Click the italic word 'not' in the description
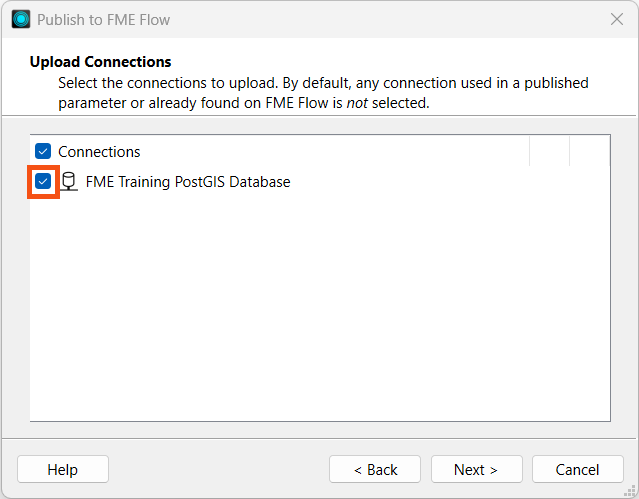This screenshot has height=499, width=639. tap(357, 103)
